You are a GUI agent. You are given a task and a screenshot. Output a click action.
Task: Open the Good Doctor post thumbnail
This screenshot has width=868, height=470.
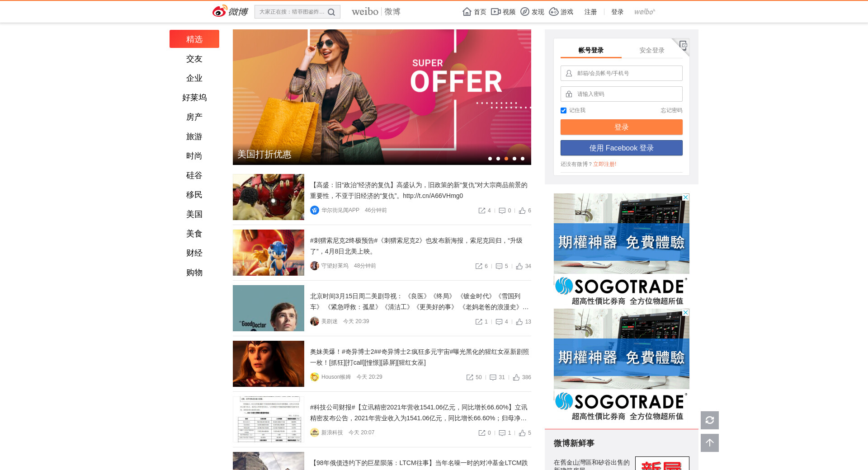pos(269,308)
